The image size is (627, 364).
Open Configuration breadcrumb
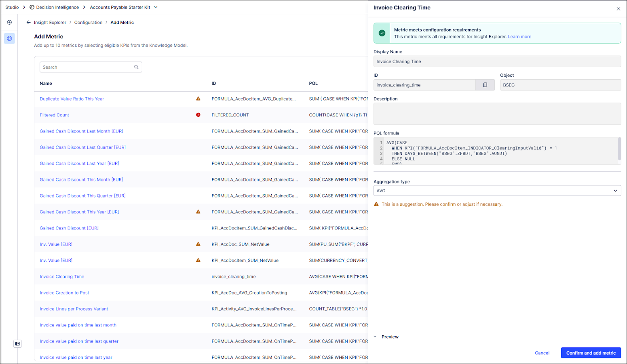point(88,22)
